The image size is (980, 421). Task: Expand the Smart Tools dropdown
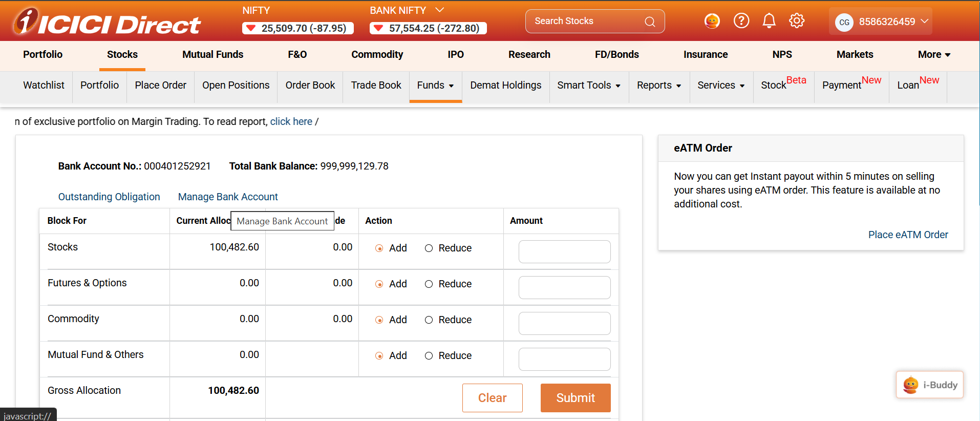pyautogui.click(x=588, y=86)
